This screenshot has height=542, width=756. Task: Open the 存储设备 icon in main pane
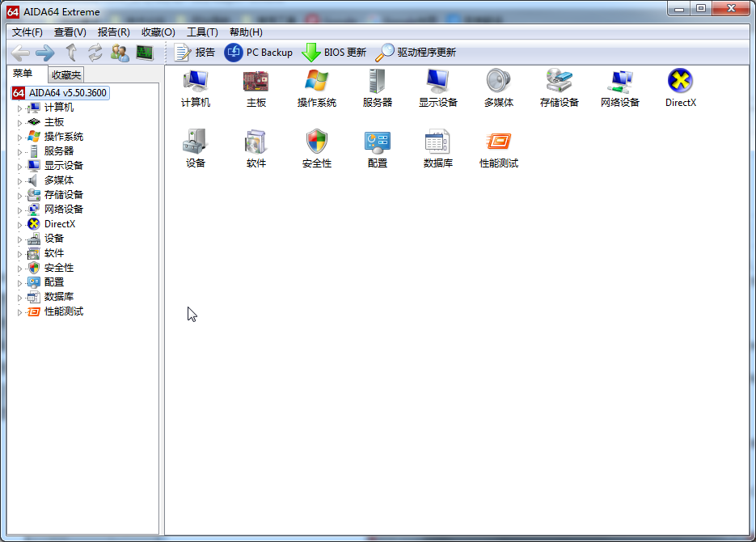tap(560, 89)
